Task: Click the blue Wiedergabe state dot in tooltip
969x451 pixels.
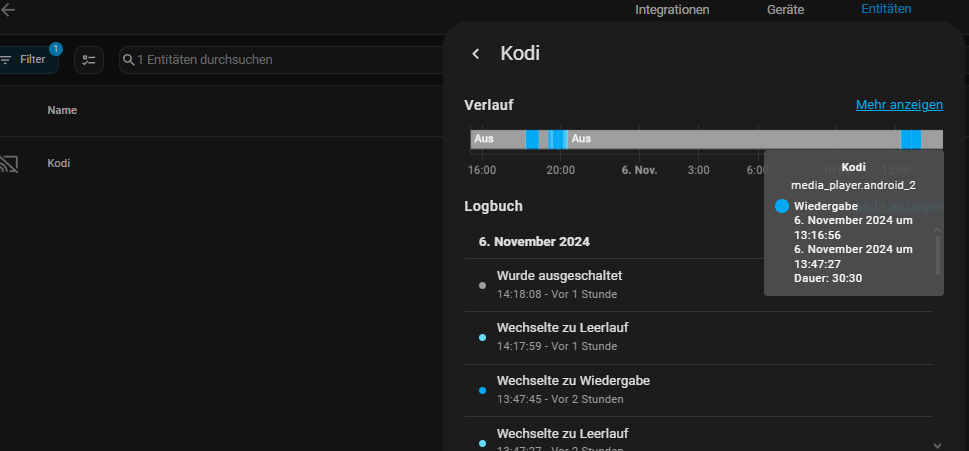Action: (x=782, y=206)
